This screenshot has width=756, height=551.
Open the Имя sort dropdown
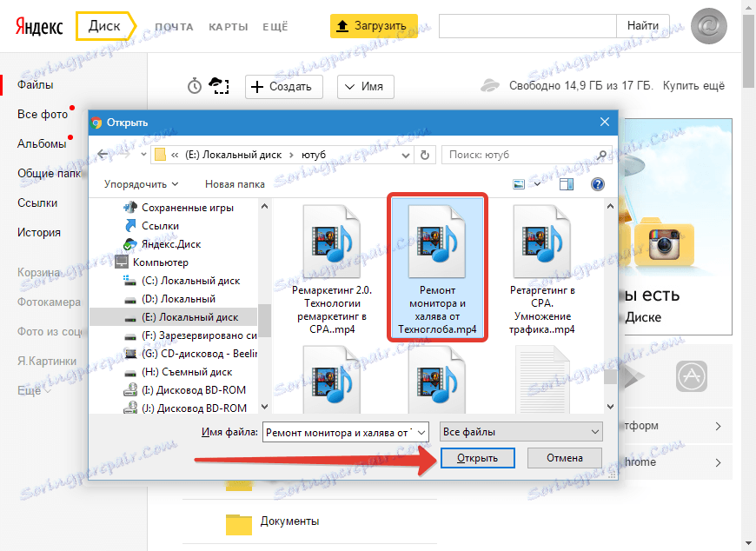365,87
